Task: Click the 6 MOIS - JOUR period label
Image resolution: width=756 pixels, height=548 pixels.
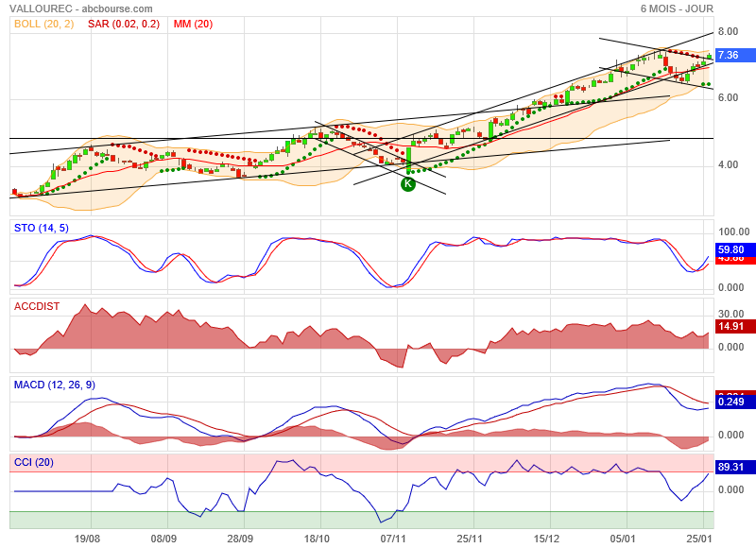Action: pyautogui.click(x=677, y=9)
